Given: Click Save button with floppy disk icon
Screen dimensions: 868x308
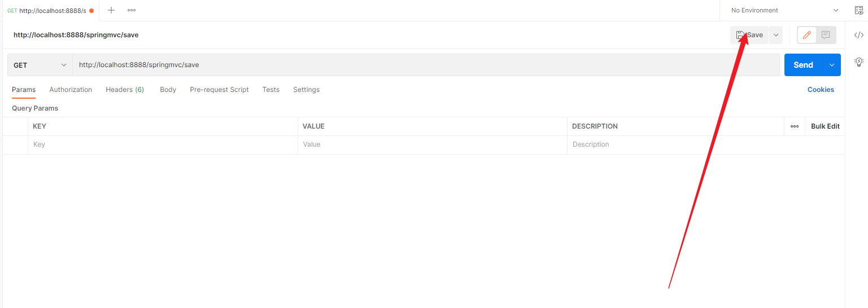Looking at the screenshot, I should point(749,35).
